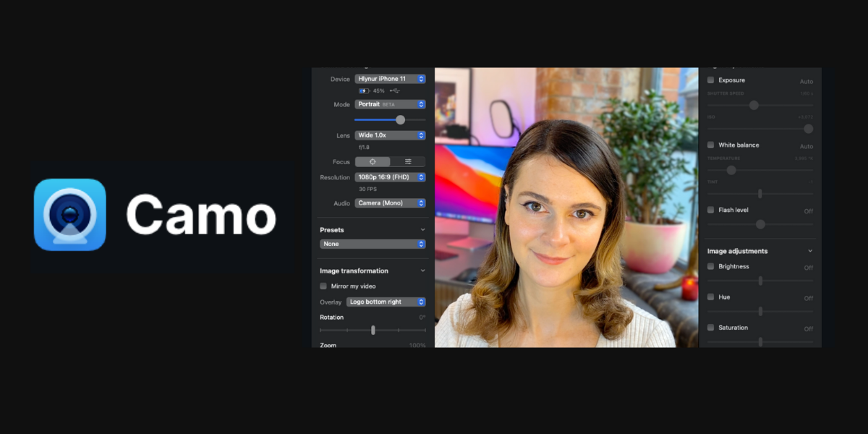Enable the Mirror my video checkbox
This screenshot has height=434, width=868.
click(x=323, y=286)
